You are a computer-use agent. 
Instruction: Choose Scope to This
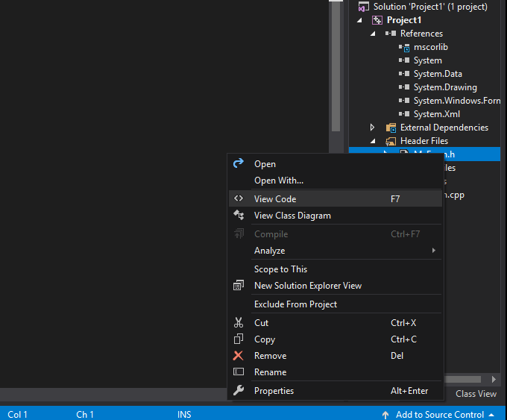[x=335, y=269]
